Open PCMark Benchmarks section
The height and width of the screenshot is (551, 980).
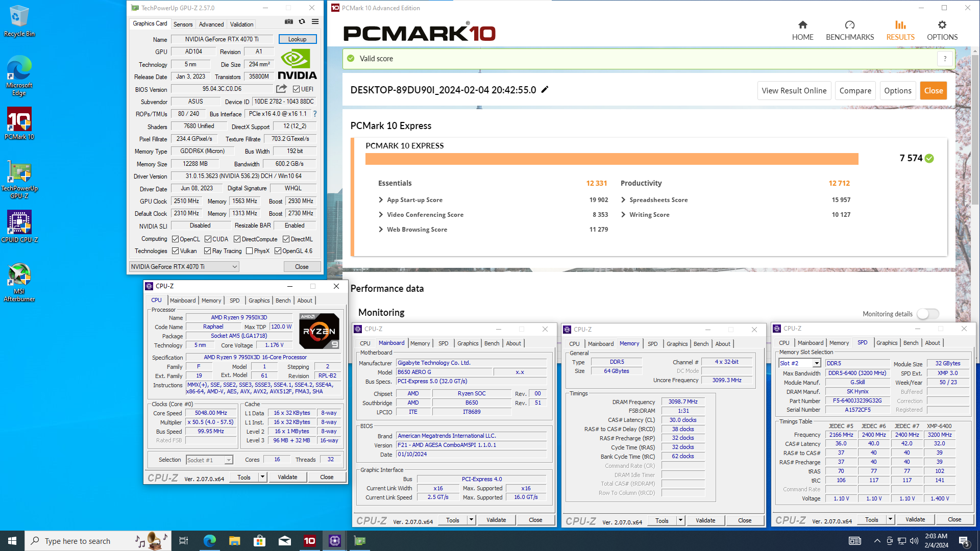850,31
